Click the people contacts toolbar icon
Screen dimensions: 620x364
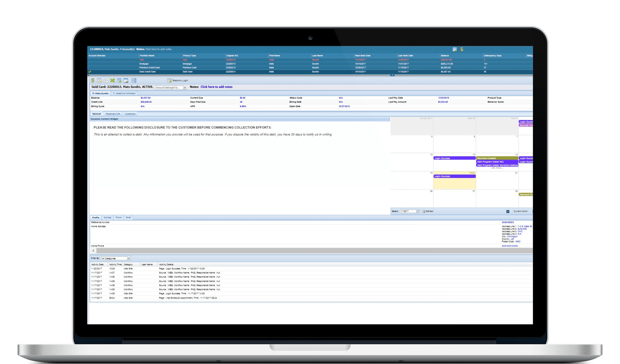106,80
